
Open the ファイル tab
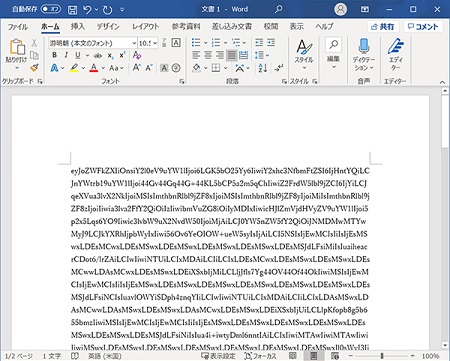click(18, 27)
